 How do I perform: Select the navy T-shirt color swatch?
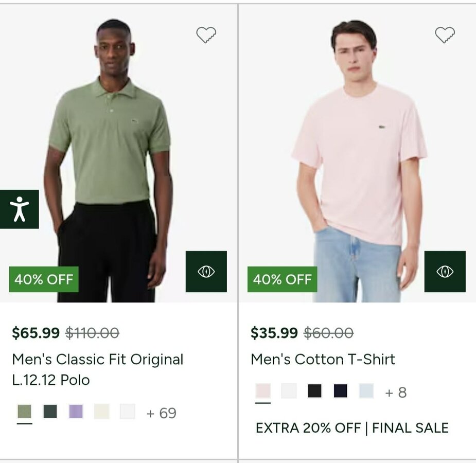tap(340, 391)
